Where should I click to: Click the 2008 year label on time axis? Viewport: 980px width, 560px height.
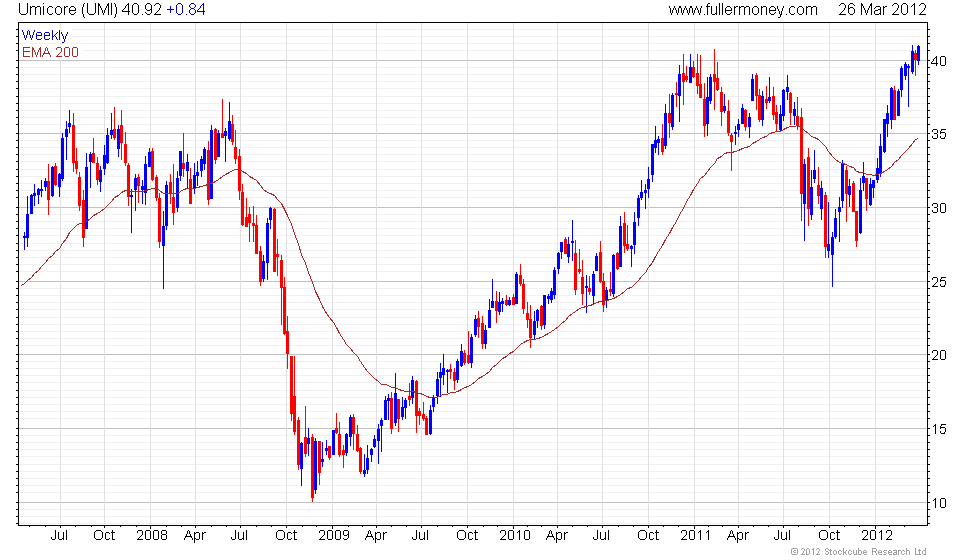coord(152,536)
